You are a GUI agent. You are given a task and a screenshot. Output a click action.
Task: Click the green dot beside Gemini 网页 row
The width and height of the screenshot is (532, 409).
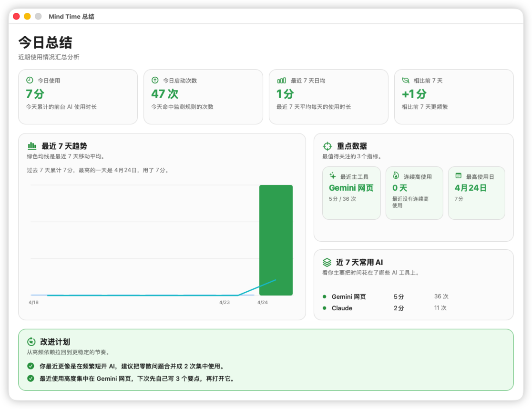tap(324, 297)
